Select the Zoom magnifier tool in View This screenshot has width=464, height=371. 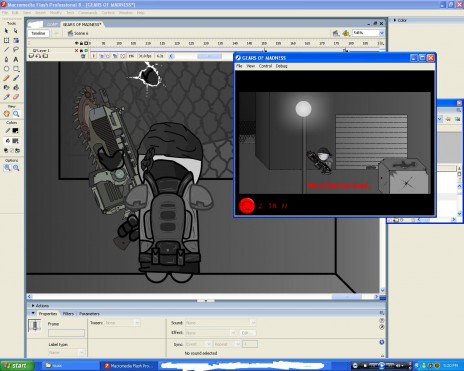tap(16, 114)
